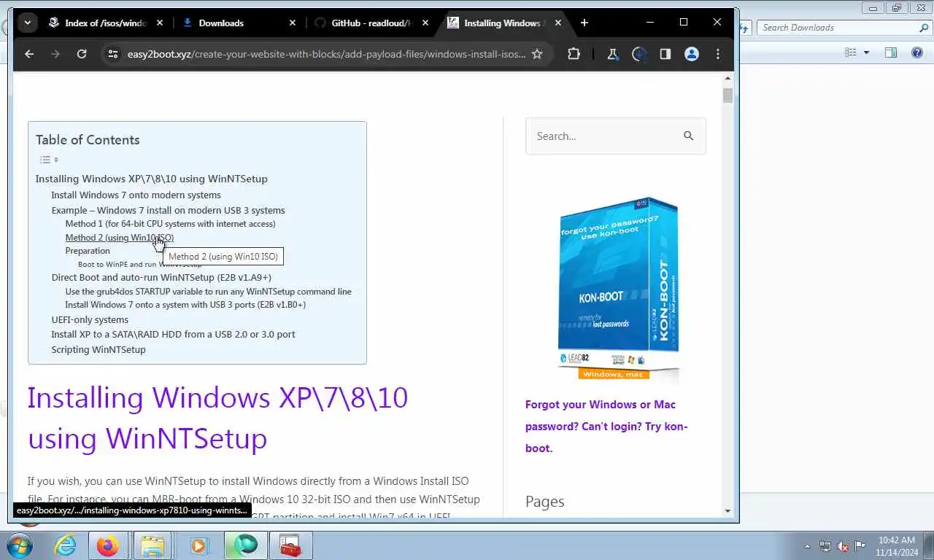Open Chrome profile avatar
Image resolution: width=934 pixels, height=560 pixels.
tap(692, 54)
